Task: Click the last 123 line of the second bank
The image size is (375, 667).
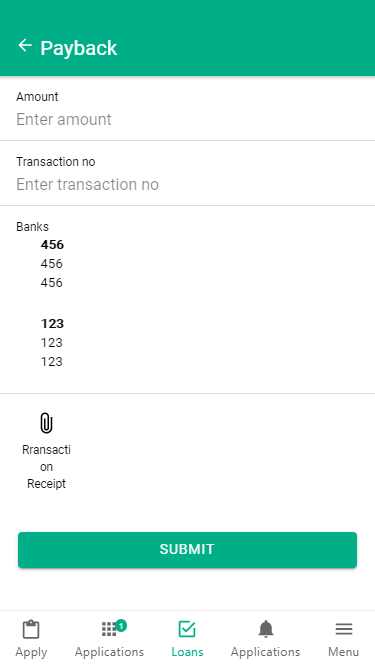Action: [x=51, y=362]
